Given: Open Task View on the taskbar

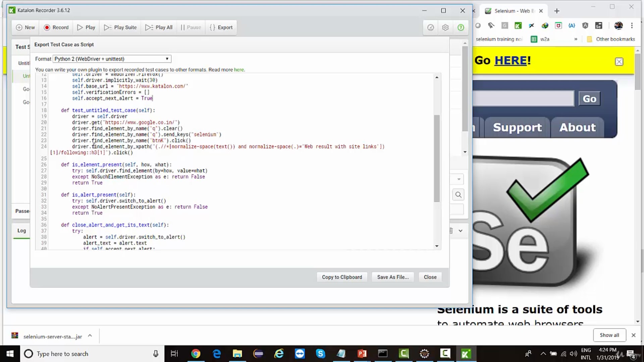Looking at the screenshot, I should pos(174,354).
